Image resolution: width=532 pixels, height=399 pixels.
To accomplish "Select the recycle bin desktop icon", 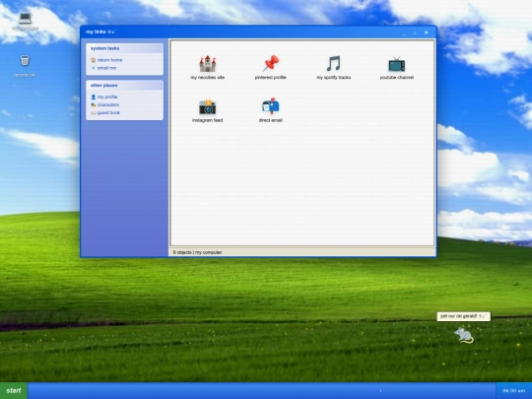I will (25, 66).
